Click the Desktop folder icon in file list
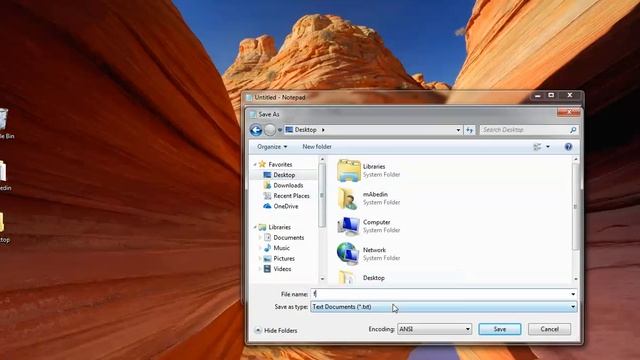The width and height of the screenshot is (640, 360). [347, 278]
